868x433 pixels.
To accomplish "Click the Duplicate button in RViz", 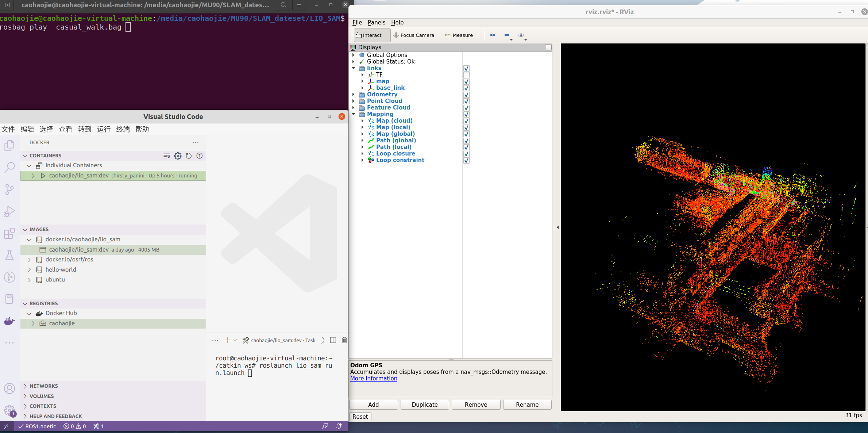I will pos(425,405).
